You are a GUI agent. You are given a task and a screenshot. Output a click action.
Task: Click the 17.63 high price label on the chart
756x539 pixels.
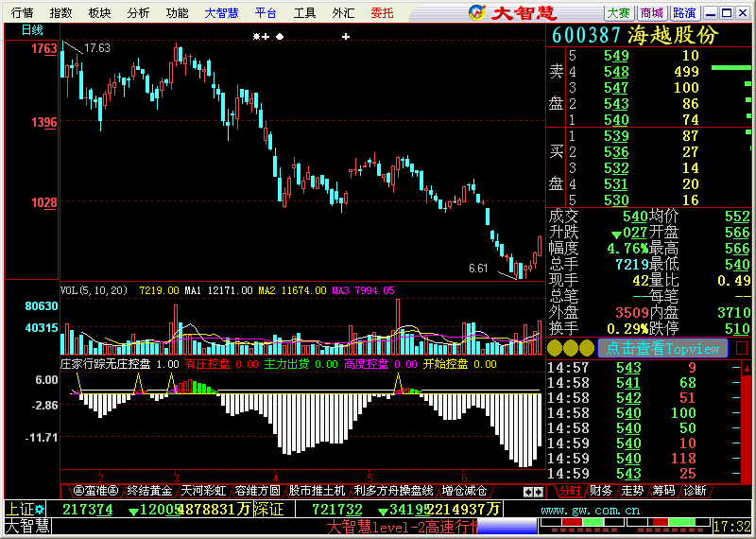pyautogui.click(x=97, y=48)
